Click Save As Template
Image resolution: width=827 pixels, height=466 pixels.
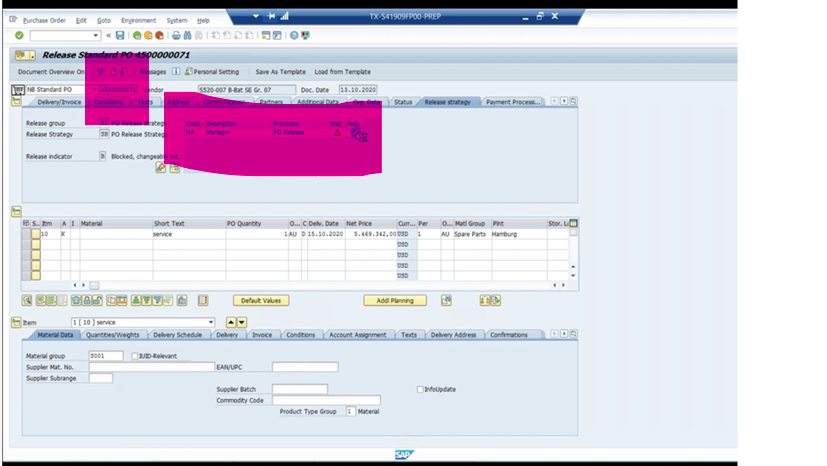[x=281, y=72]
